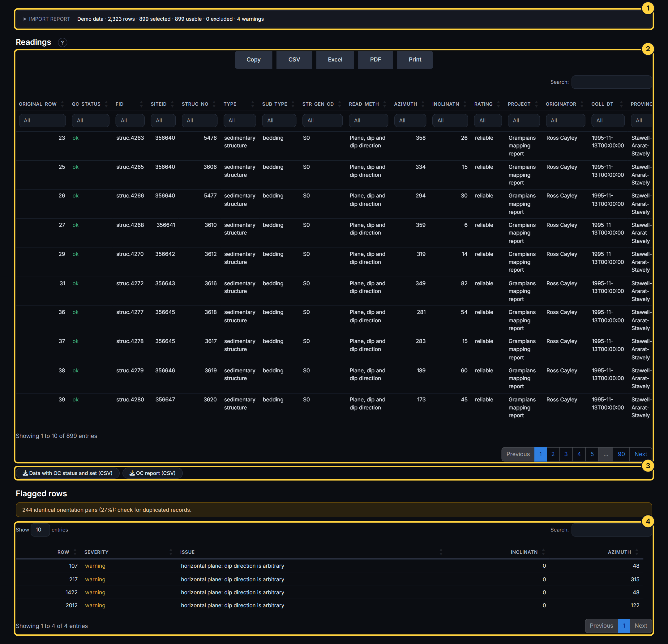Viewport: 668px width, 644px height.
Task: Expand the Import Report disclosure triangle
Action: [24, 19]
